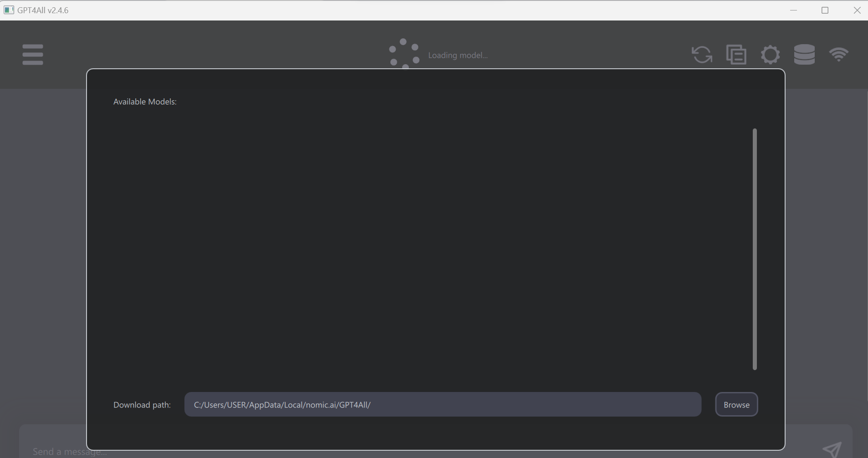This screenshot has width=868, height=458.
Task: Click the GPT4All v2.4.6 title text
Action: (42, 10)
